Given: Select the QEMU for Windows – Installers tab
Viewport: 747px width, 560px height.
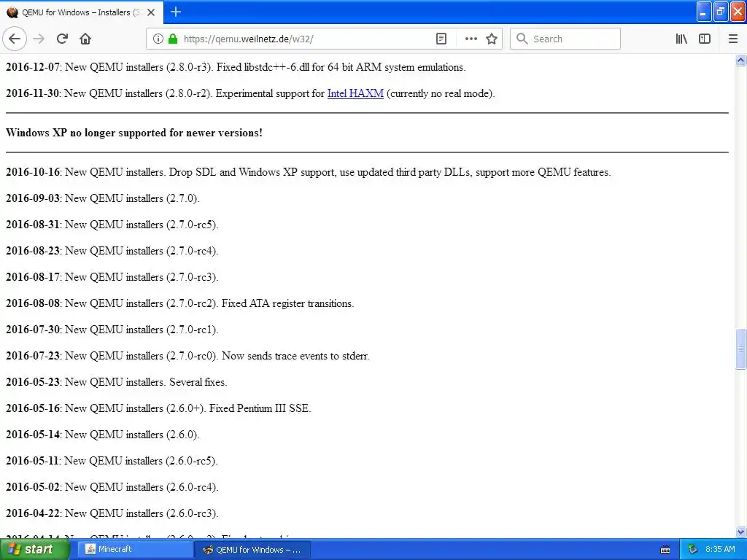Looking at the screenshot, I should [81, 12].
